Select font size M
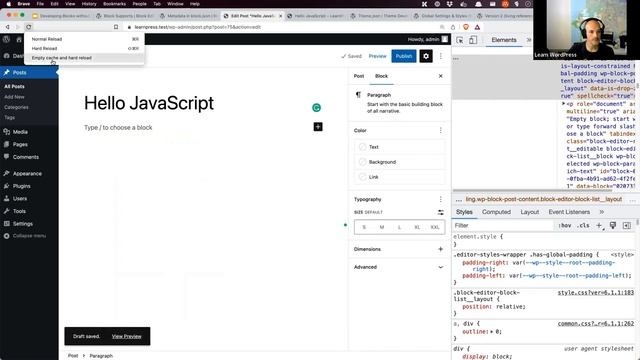This screenshot has height=360, width=640. click(x=382, y=227)
